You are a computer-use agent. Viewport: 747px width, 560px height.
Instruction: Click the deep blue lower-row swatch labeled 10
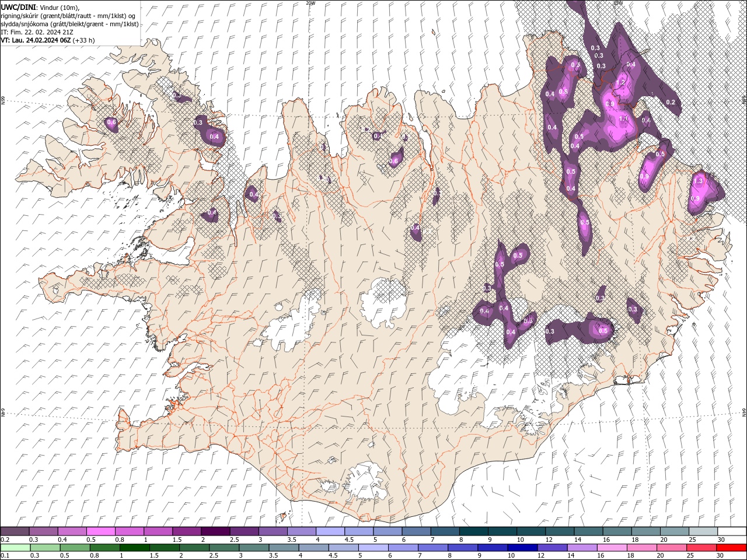click(x=522, y=547)
